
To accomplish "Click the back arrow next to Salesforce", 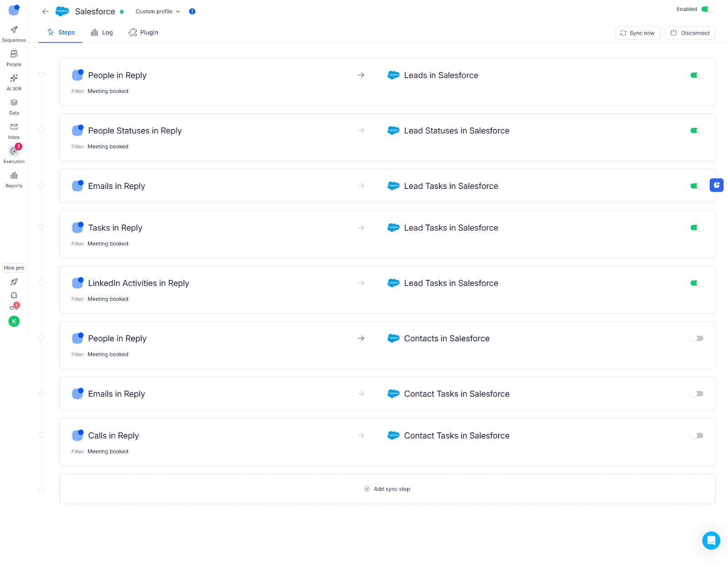I will [45, 11].
